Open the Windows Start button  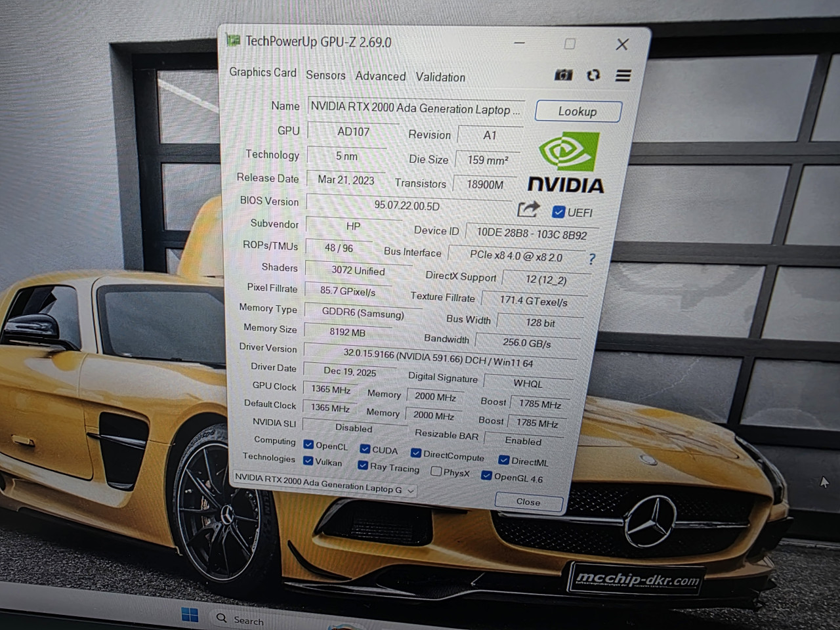point(190,615)
